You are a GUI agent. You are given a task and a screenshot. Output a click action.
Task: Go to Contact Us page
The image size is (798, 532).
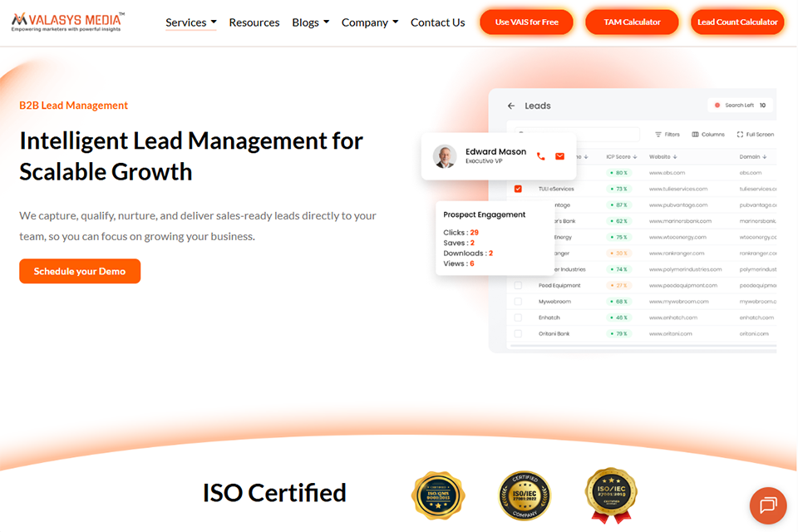[438, 22]
